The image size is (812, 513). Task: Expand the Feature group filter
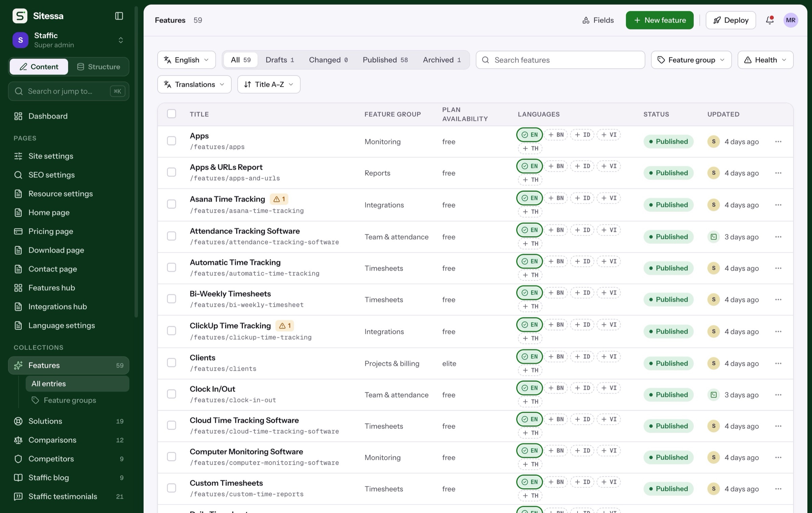pos(691,60)
